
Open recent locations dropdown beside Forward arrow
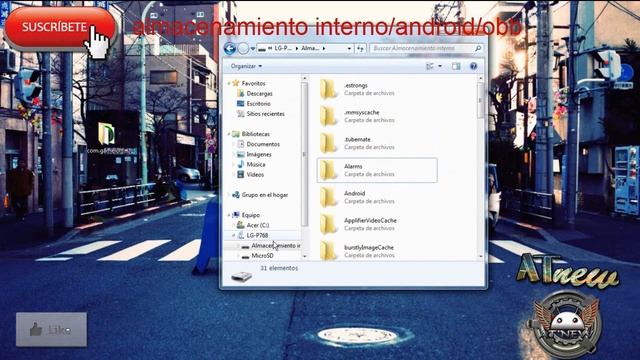(253, 49)
